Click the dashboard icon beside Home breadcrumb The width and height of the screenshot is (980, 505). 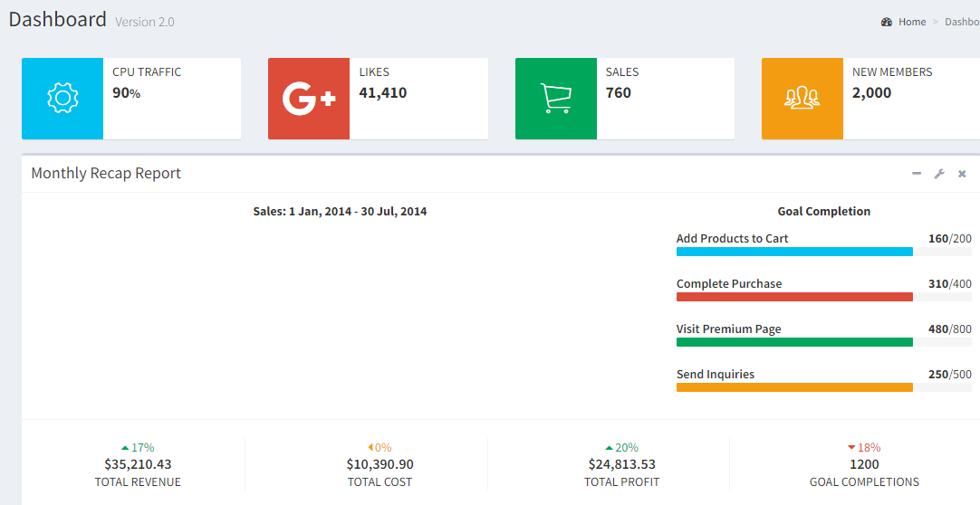pyautogui.click(x=887, y=22)
